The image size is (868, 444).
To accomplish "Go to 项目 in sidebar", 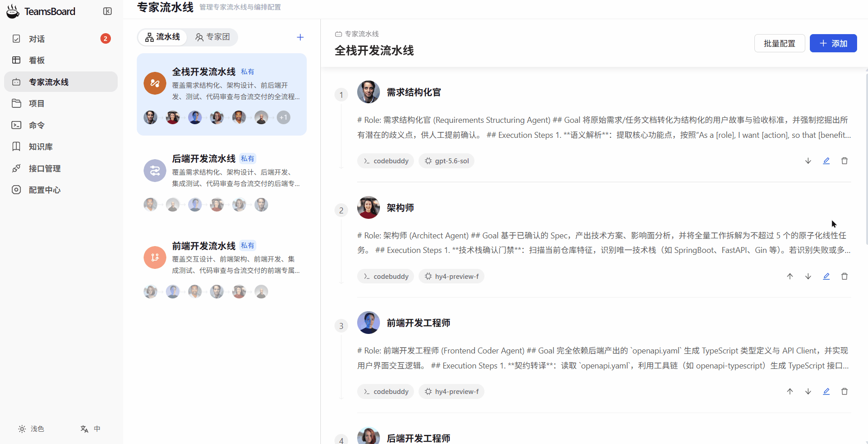I will 61,103.
